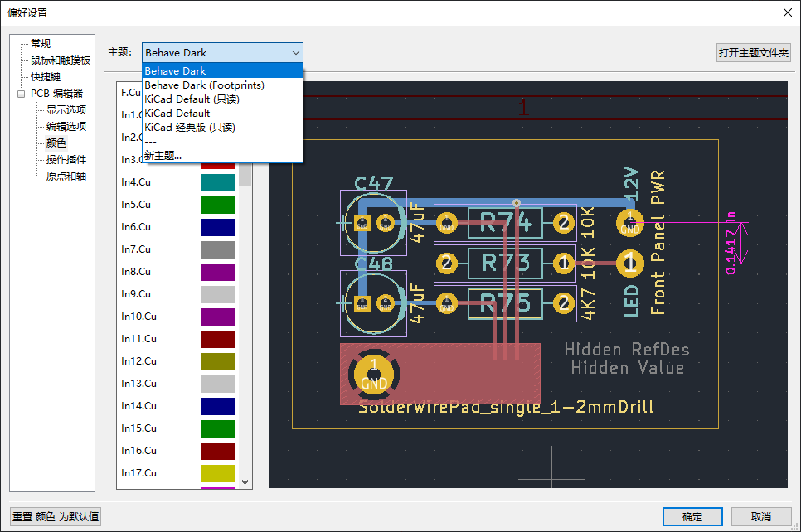Change In8.Cu layer color swatch
The image size is (801, 532).
[x=218, y=272]
